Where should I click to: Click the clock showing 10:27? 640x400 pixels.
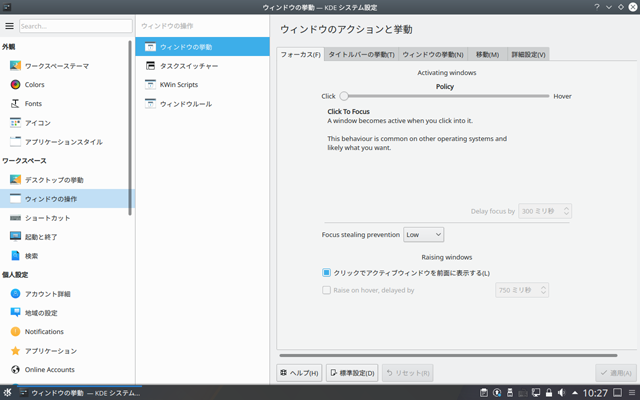pyautogui.click(x=595, y=393)
